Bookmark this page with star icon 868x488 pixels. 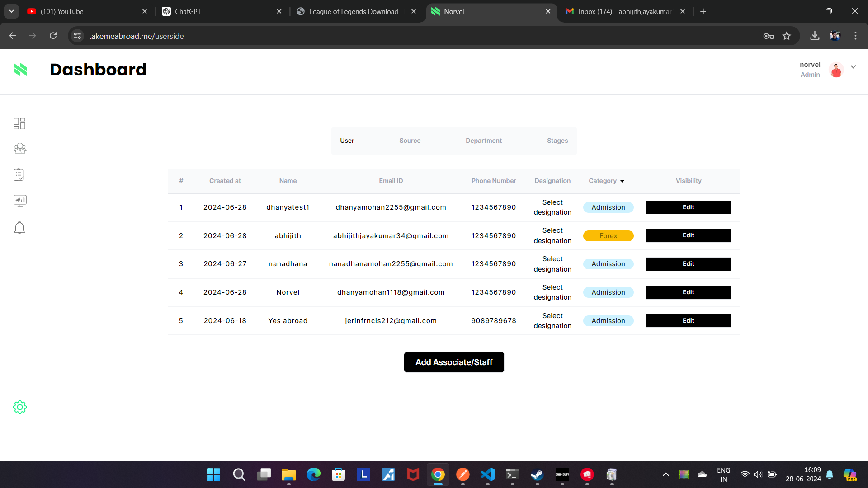click(x=787, y=36)
